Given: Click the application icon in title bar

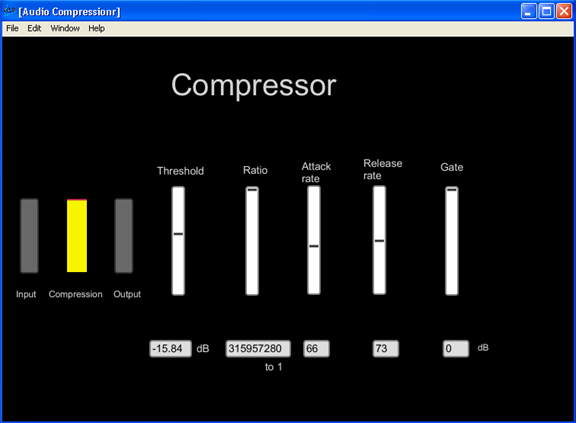Looking at the screenshot, I should point(9,11).
